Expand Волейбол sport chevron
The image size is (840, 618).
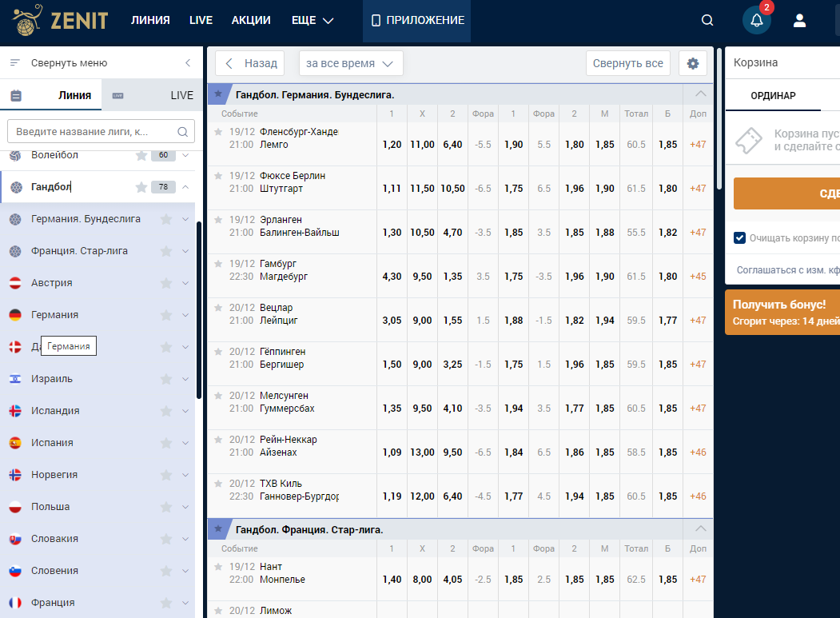coord(185,155)
